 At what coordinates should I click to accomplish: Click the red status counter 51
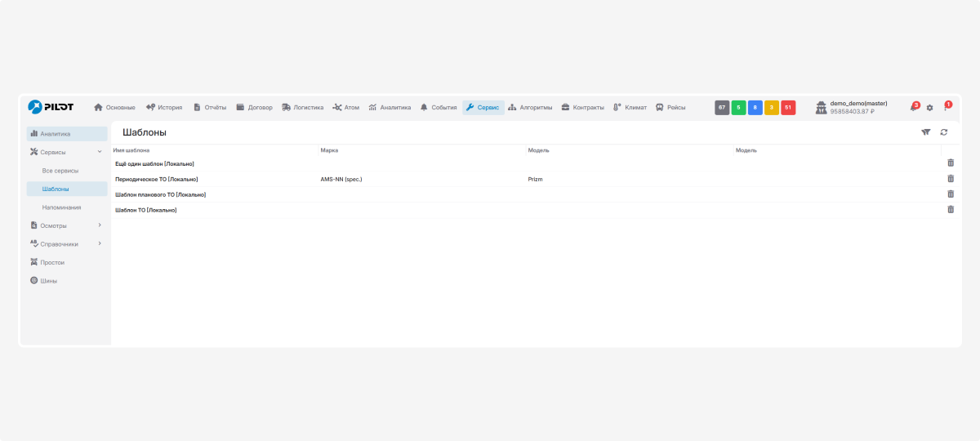[x=788, y=108]
